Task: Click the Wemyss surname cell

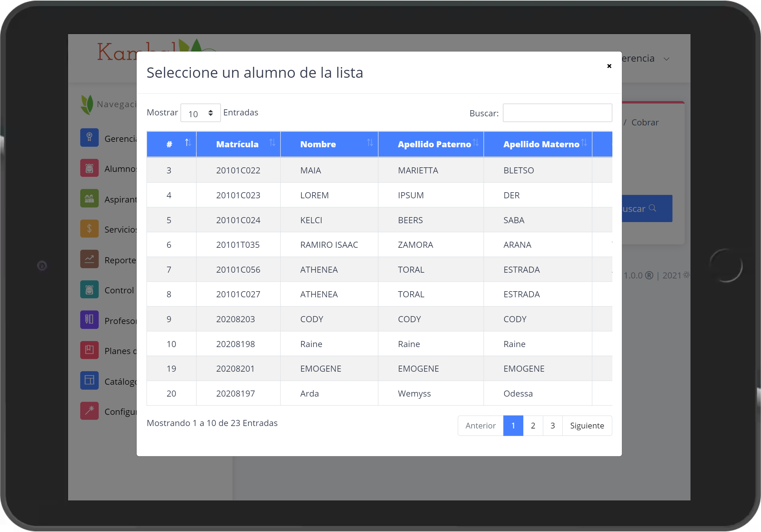Action: [x=431, y=394]
